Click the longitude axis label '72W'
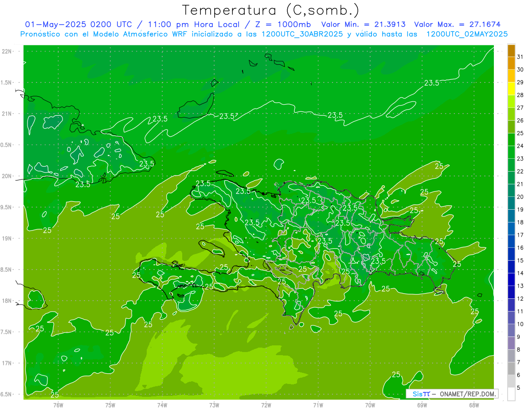Viewport: 532px width, 411px height. pyautogui.click(x=266, y=405)
